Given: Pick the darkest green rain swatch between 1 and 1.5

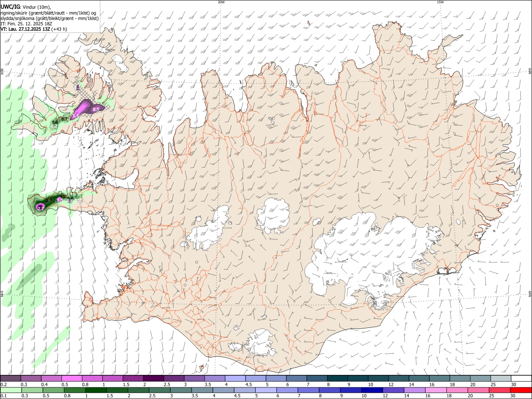Looking at the screenshot, I should click(x=95, y=390).
